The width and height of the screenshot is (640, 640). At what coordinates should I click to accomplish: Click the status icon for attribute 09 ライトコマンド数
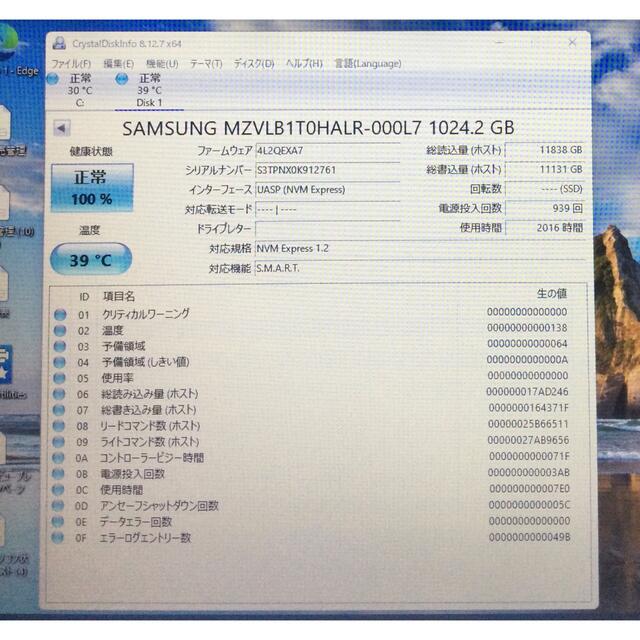tap(58, 442)
